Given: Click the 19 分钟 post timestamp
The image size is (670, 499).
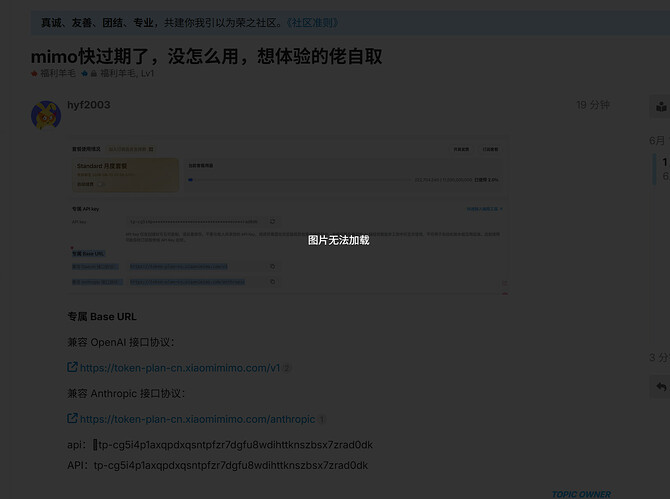Looking at the screenshot, I should point(593,105).
